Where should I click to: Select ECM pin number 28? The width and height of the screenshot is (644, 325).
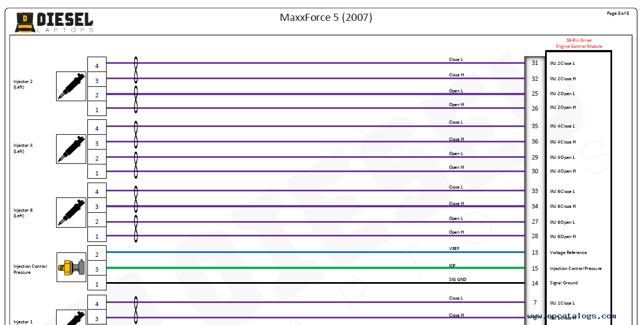click(535, 236)
